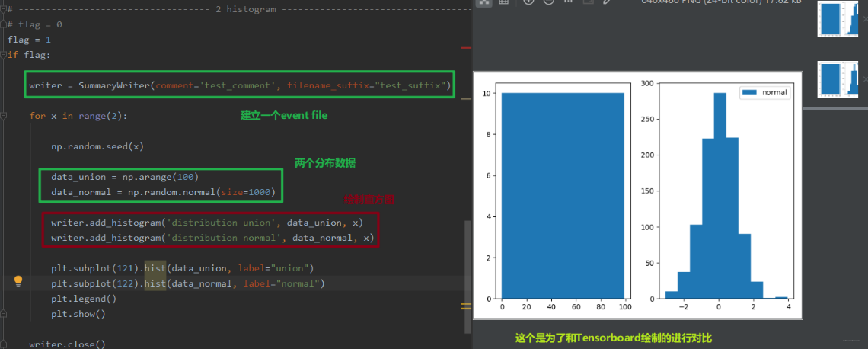
Task: Click the 'writer = SummaryWriter(...)' line
Action: pos(240,85)
